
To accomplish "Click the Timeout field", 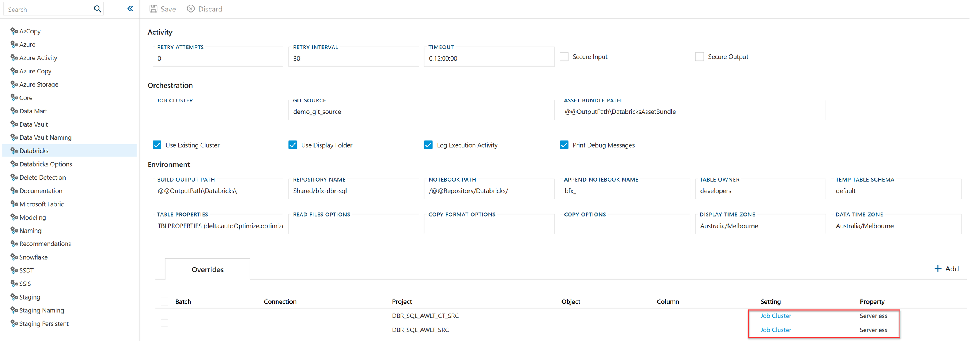I will click(489, 57).
